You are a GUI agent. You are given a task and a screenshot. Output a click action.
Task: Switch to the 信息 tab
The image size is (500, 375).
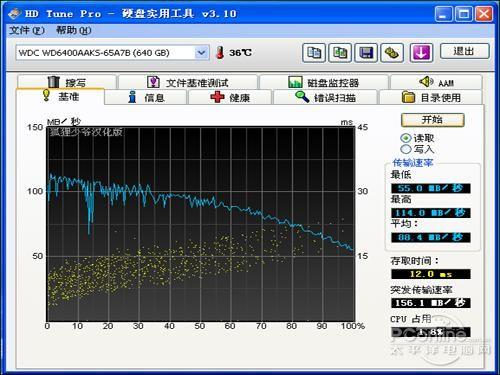tap(146, 97)
